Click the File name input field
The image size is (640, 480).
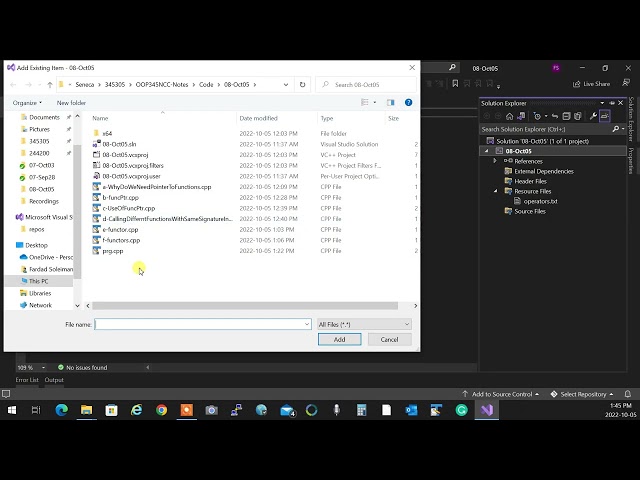202,324
